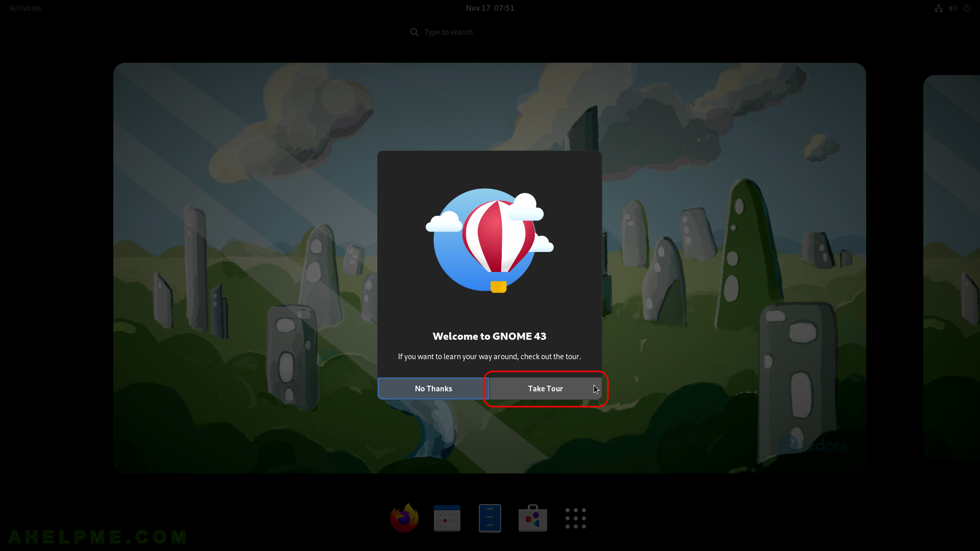The width and height of the screenshot is (980, 551).
Task: Click the hot air balloon illustration
Action: (489, 241)
